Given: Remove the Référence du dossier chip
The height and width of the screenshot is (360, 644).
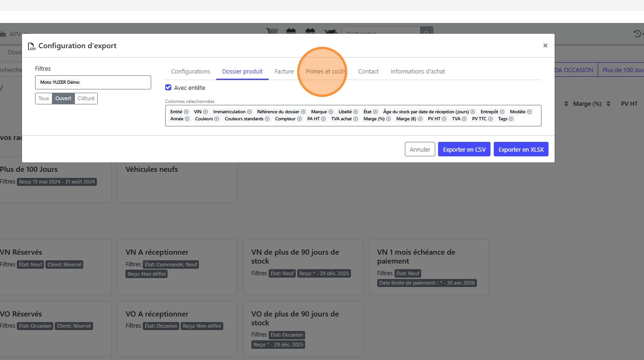Looking at the screenshot, I should [303, 112].
